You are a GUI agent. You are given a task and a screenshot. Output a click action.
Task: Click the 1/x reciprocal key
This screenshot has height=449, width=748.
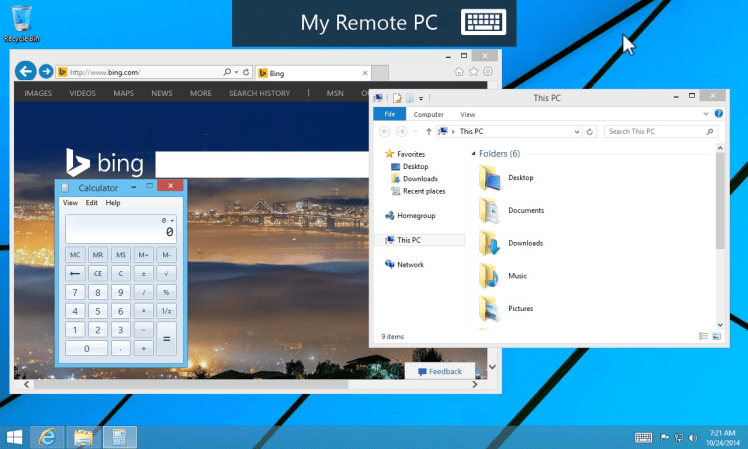click(166, 311)
